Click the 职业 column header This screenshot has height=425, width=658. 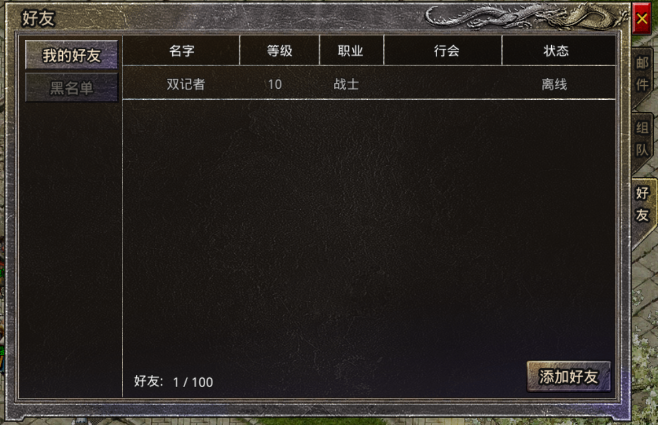coord(351,51)
